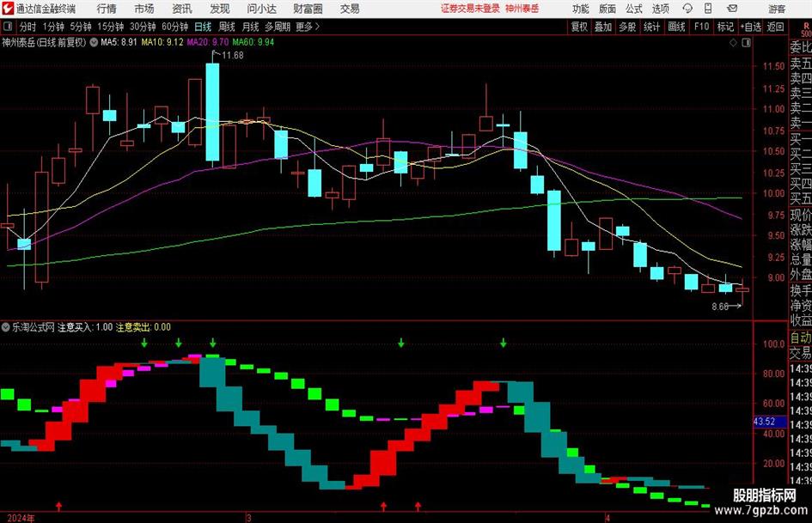Select the 月线 monthly period
This screenshot has height=523, width=812.
pos(251,27)
